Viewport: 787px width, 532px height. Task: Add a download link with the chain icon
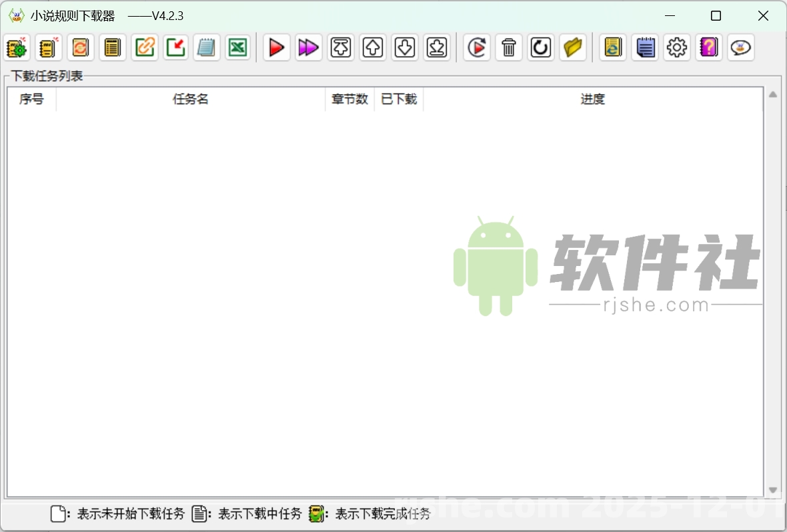click(x=145, y=47)
